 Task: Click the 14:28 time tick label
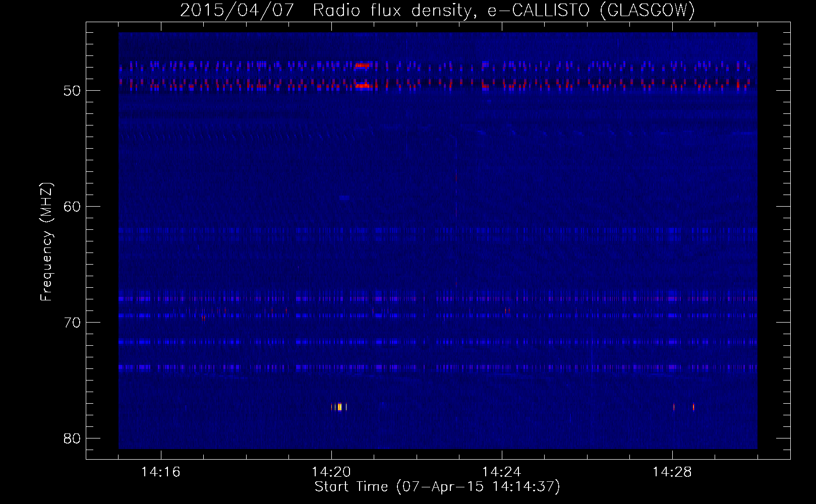coord(672,472)
